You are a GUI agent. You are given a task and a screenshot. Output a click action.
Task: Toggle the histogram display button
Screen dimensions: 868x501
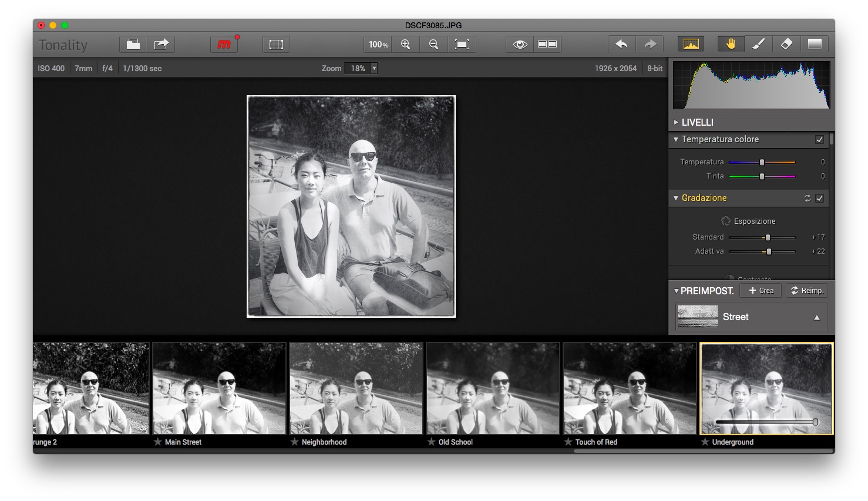[x=691, y=44]
